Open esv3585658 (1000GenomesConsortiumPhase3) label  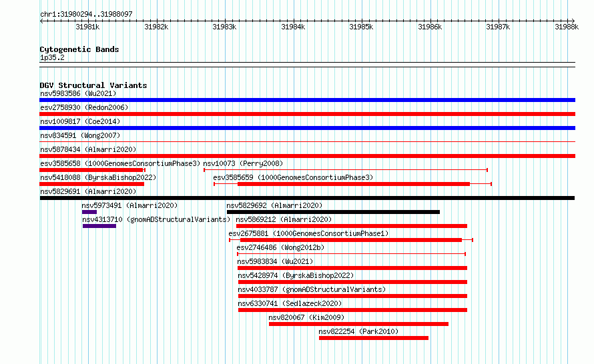coord(120,163)
